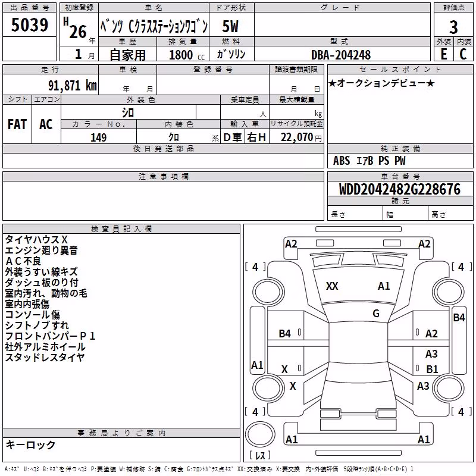This screenshot has height=476, width=476.
Task: Click the spare tire circle above レス
Action: coord(260,434)
